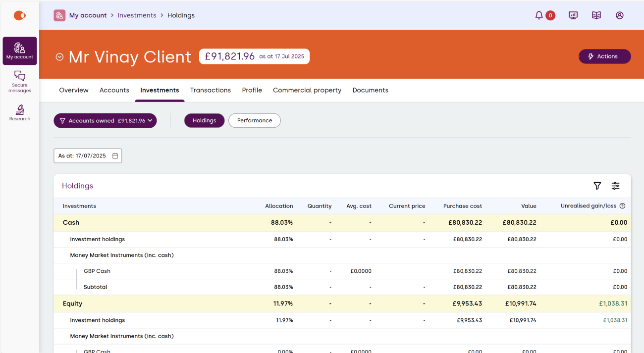Click the filter funnel icon in Holdings
This screenshot has width=644, height=353.
(x=597, y=186)
